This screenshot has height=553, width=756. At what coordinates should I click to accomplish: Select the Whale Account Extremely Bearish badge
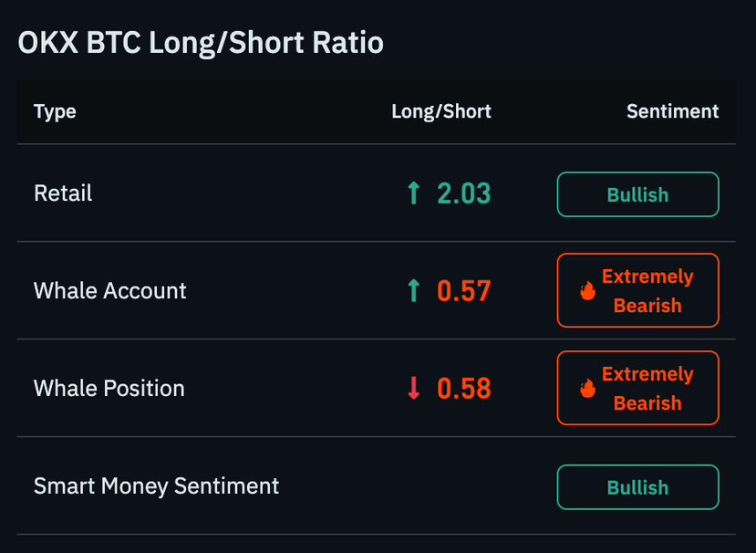tap(637, 290)
